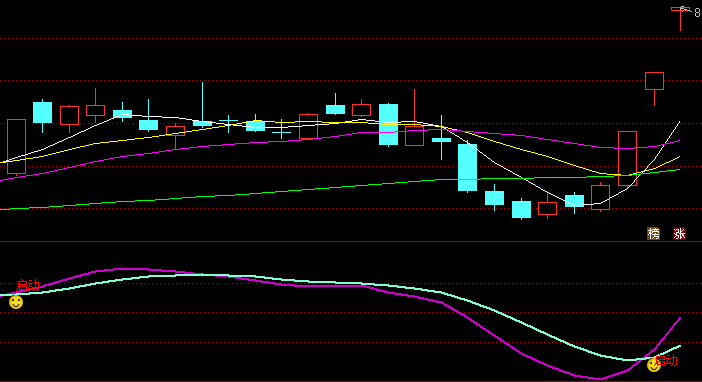Select the leftmost tall red hollow candle
The width and height of the screenshot is (702, 382).
click(x=16, y=146)
